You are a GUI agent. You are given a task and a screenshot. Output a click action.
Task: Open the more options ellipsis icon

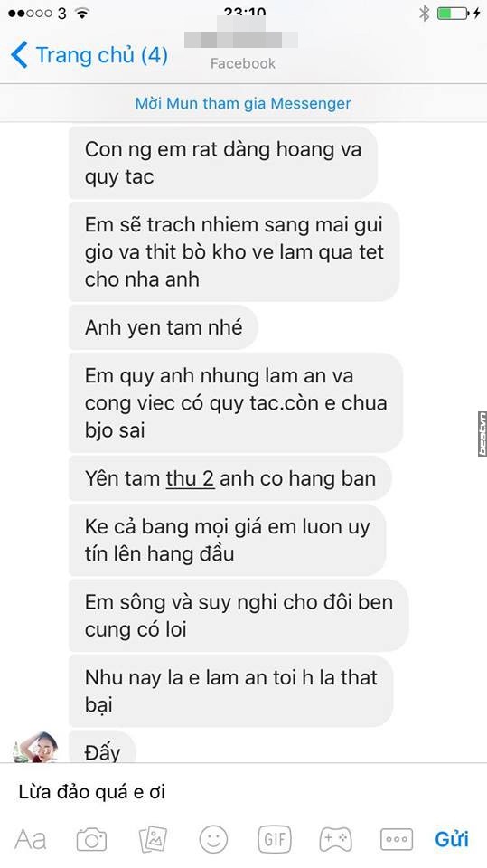pyautogui.click(x=397, y=840)
